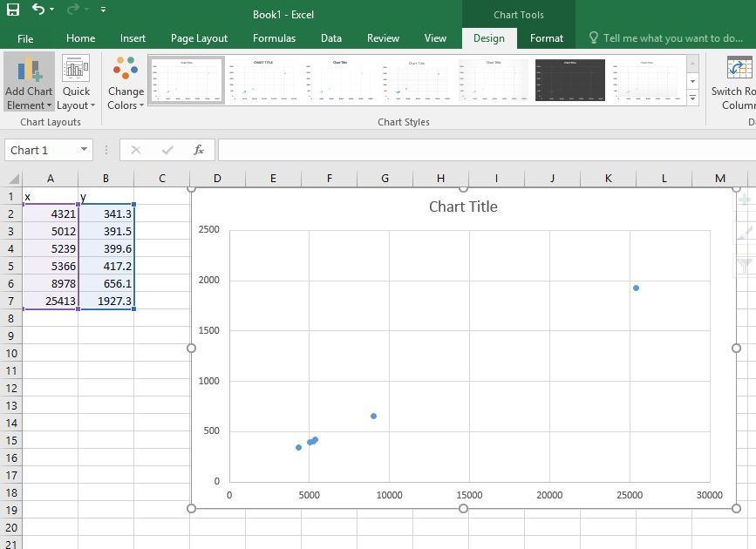The width and height of the screenshot is (756, 549).
Task: Click the Save icon in title bar
Action: point(12,10)
